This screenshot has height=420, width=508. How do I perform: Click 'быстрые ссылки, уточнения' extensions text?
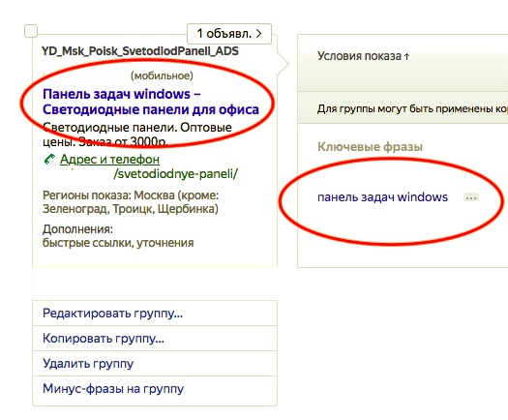(118, 243)
